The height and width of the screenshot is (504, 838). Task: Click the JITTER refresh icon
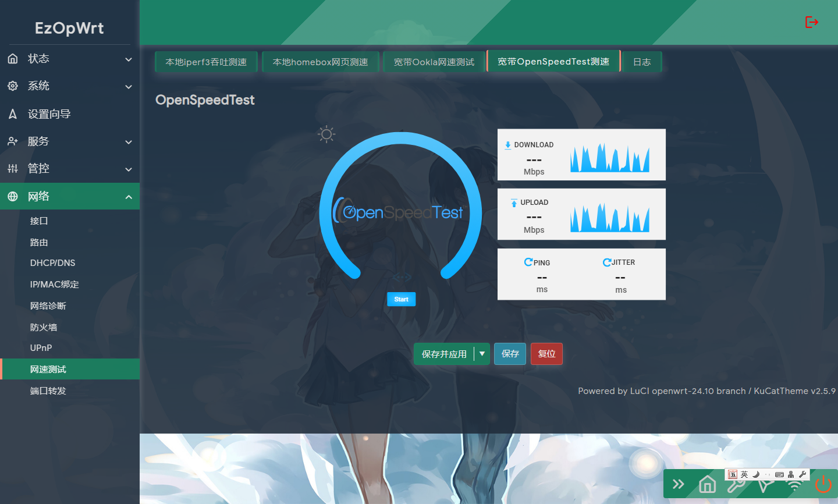click(x=607, y=262)
